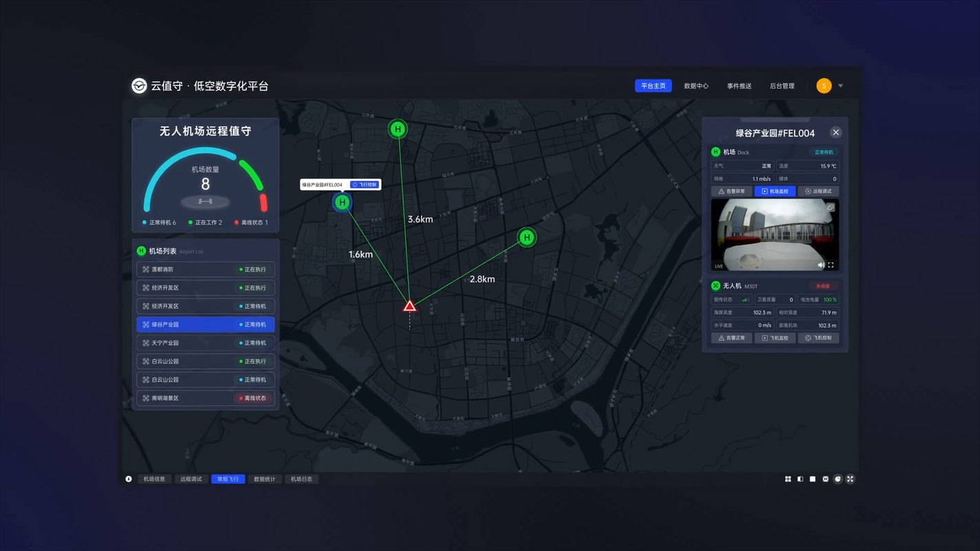Switch to the 数据中心 top navigation tab

click(x=696, y=86)
